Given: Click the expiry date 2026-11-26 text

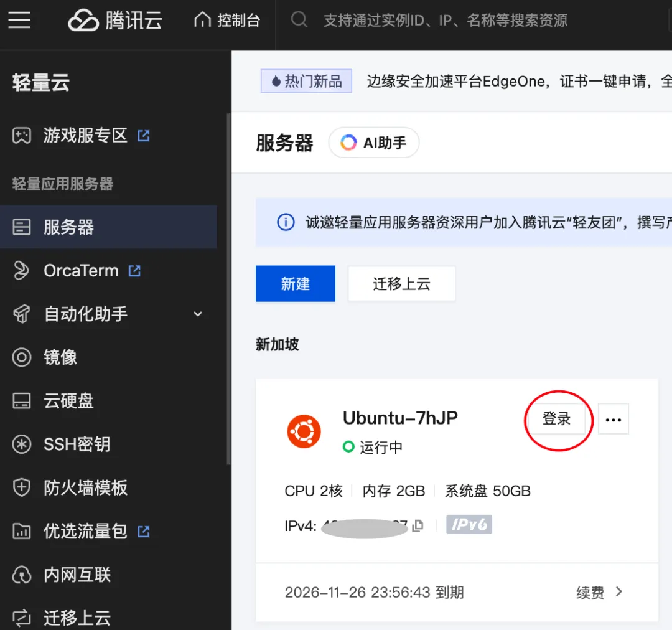Looking at the screenshot, I should 374,592.
